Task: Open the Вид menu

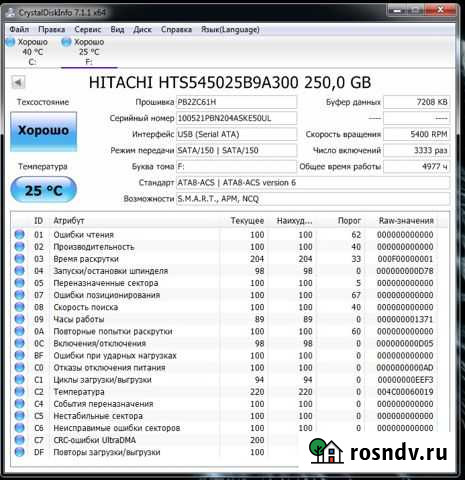Action: 117,29
